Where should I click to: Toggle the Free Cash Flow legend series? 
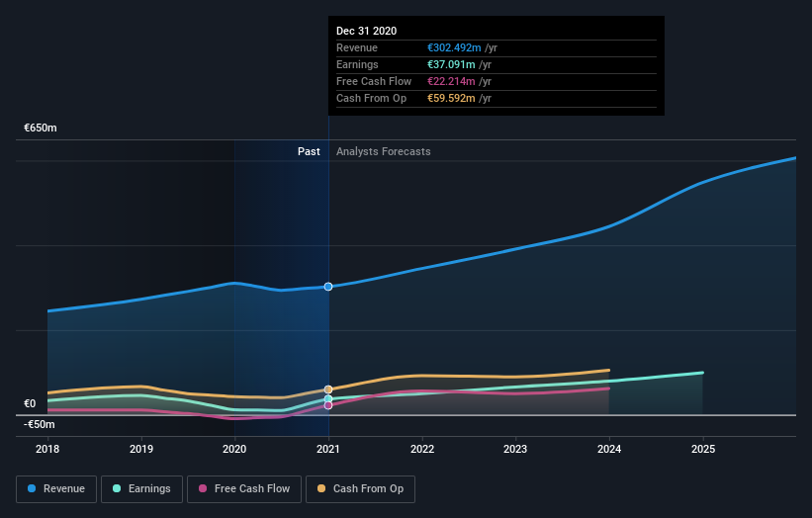(244, 489)
